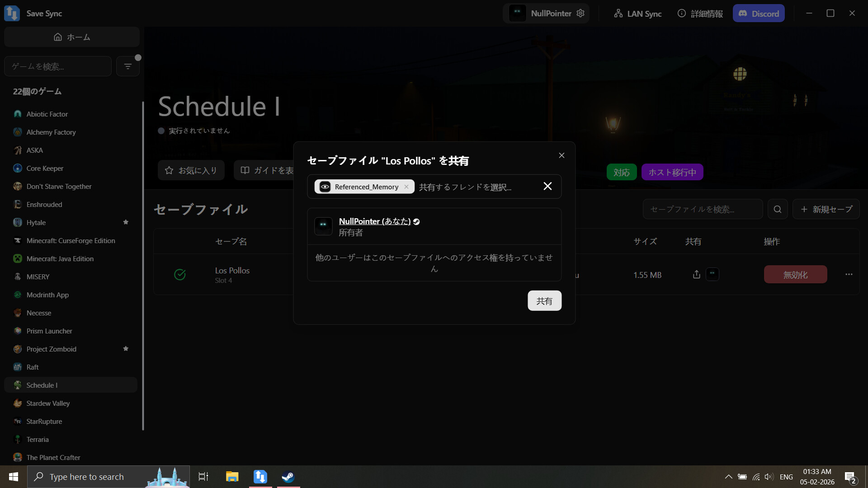The width and height of the screenshot is (868, 488).
Task: Select Schedule I in game list
Action: (71, 385)
